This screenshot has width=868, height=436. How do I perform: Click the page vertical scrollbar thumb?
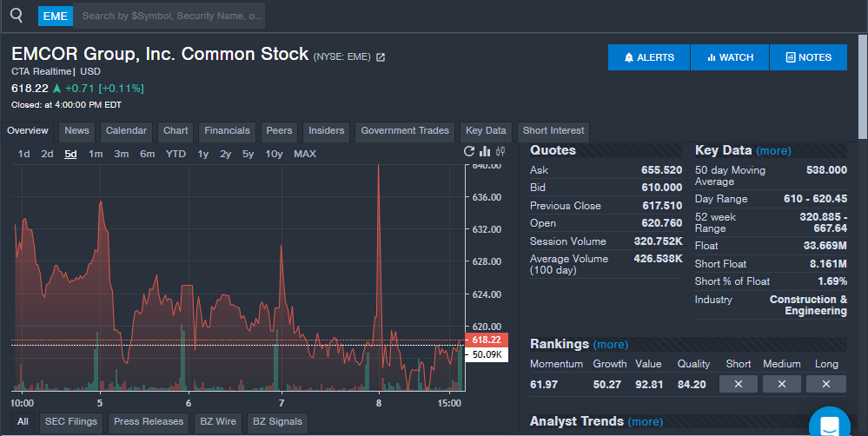click(863, 86)
